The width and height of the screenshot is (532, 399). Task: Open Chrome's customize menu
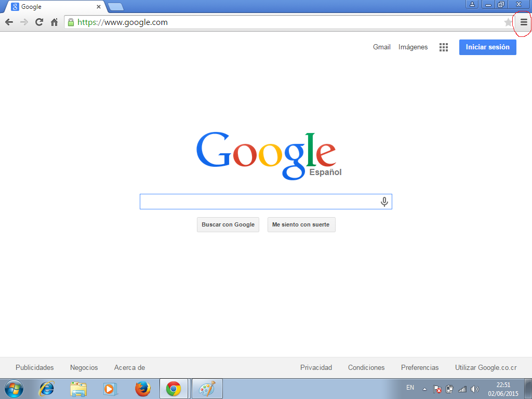point(524,22)
